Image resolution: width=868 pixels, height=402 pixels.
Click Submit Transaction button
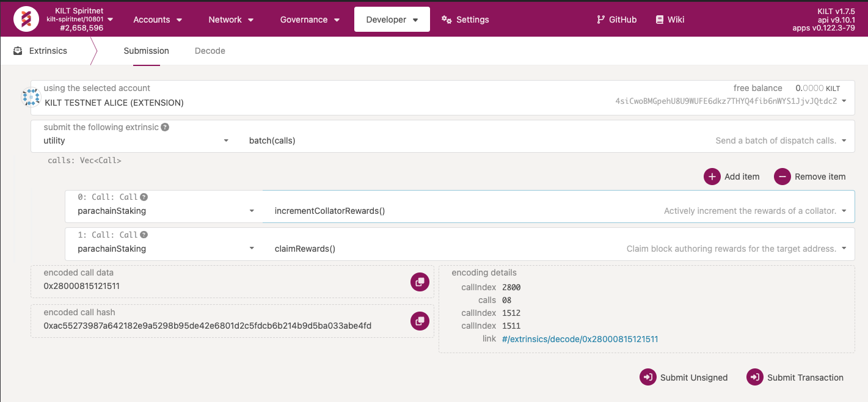[x=795, y=377]
